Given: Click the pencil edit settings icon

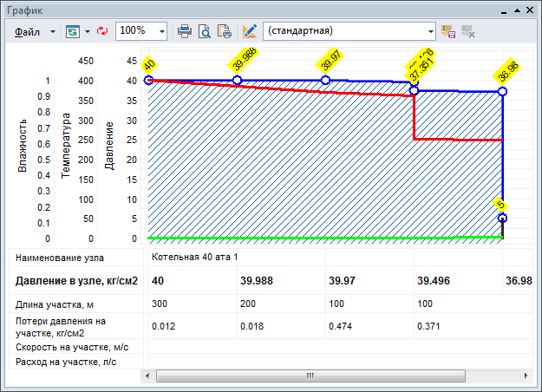Looking at the screenshot, I should pos(250,30).
